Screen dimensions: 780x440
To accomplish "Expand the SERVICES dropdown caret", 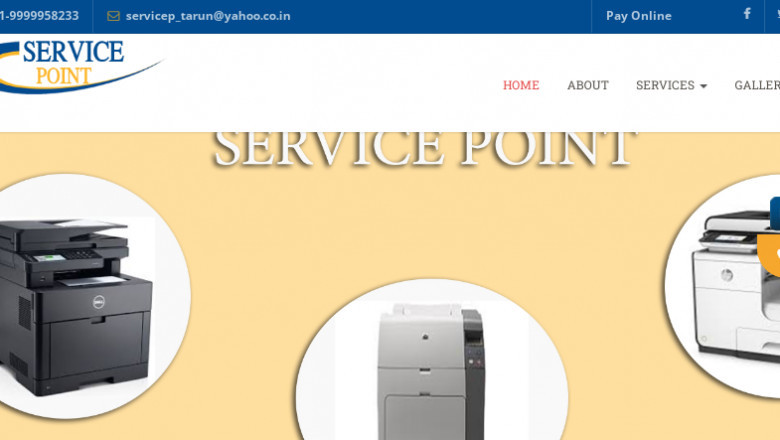I will coord(703,86).
